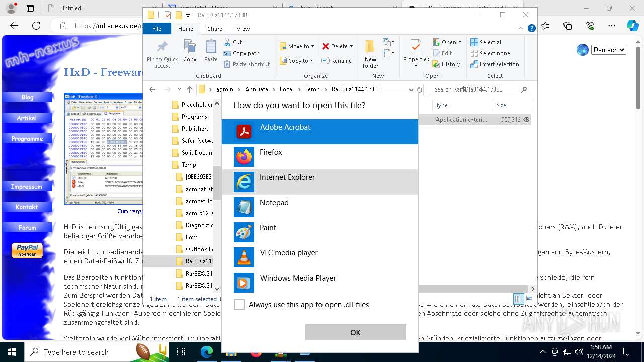This screenshot has height=362, width=644.
Task: Select Notepad as the opening app
Action: [320, 207]
